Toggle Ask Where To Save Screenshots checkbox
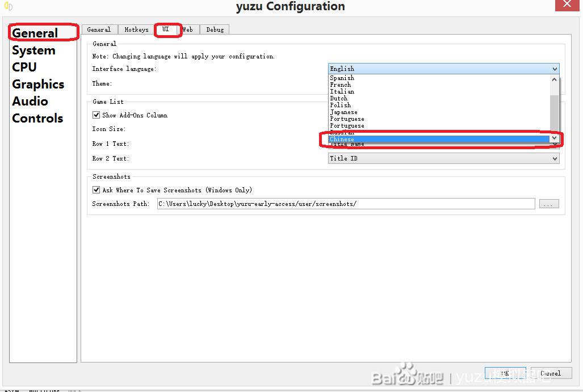 pyautogui.click(x=97, y=189)
